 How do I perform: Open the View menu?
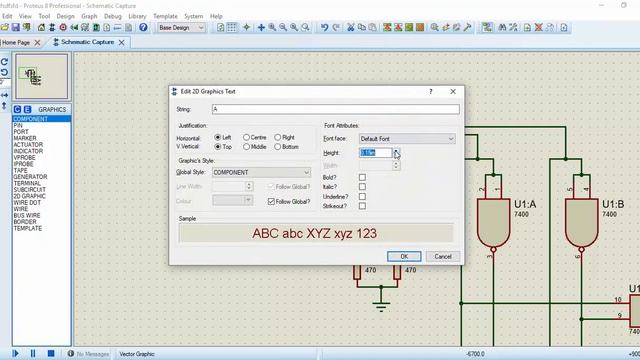[25, 16]
